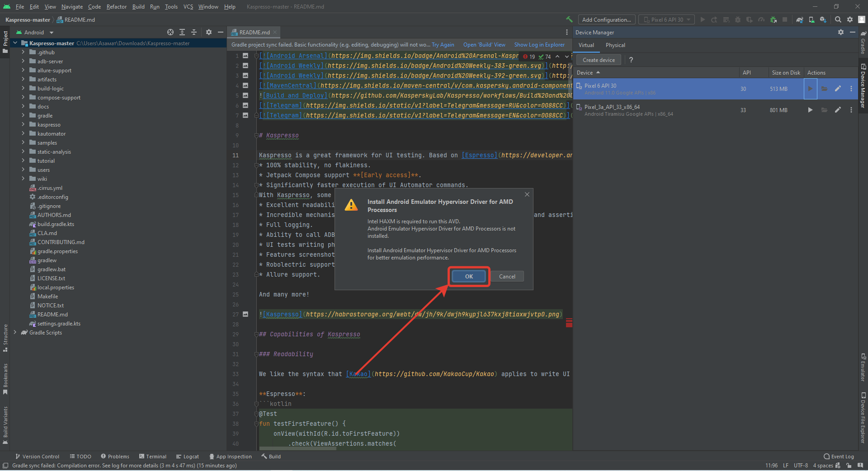
Task: Click the Sync Project with Gradle Files icon
Action: pos(800,19)
